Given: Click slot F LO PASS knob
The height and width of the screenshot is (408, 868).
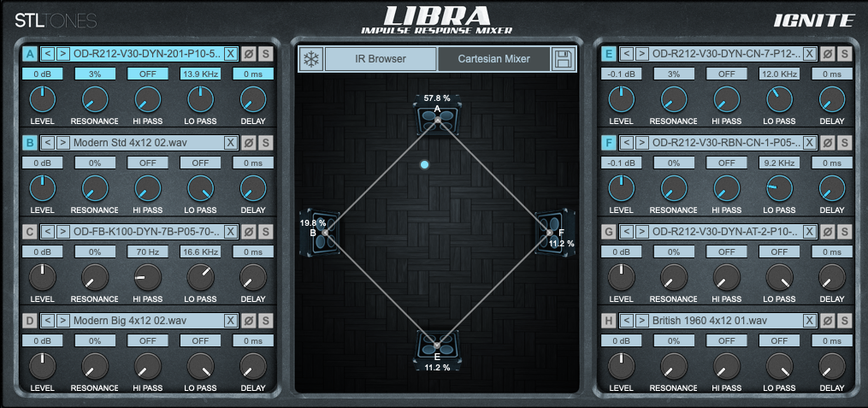Looking at the screenshot, I should click(x=779, y=188).
